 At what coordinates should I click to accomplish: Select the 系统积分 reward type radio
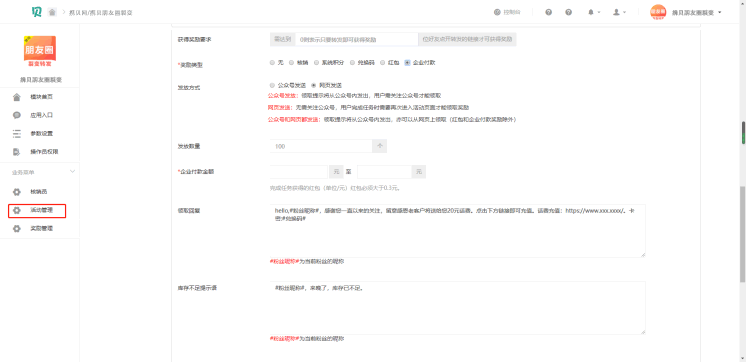point(316,62)
